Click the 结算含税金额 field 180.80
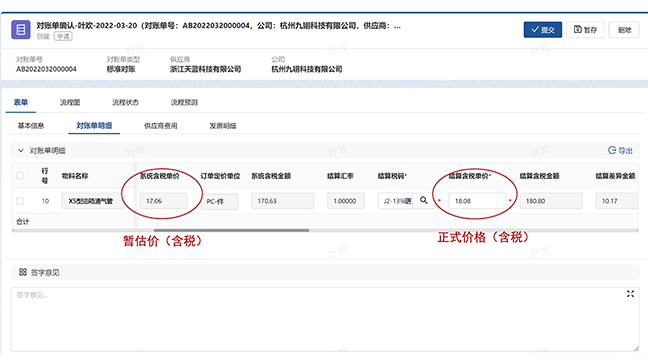The width and height of the screenshot is (648, 364). click(550, 201)
